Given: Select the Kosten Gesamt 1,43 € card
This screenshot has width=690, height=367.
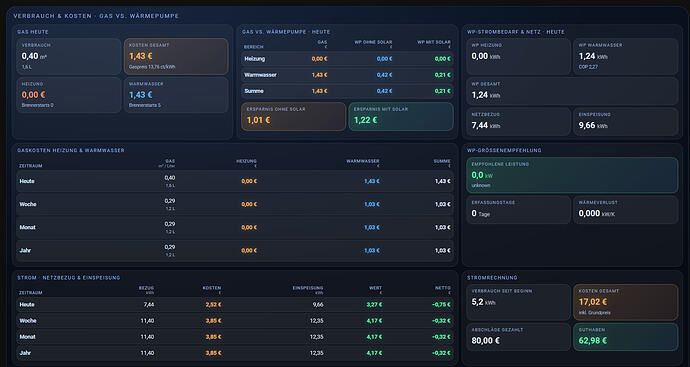Looking at the screenshot, I should [x=176, y=56].
